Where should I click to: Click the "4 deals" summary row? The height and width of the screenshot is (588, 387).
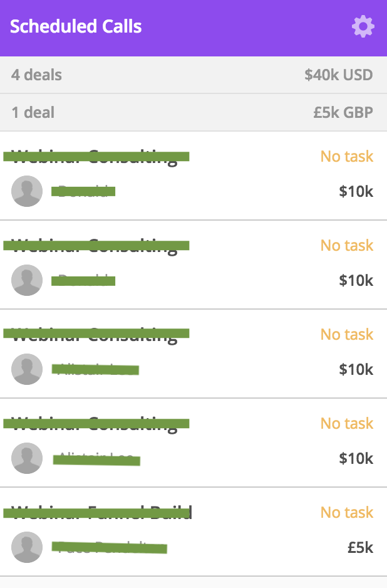[x=194, y=75]
